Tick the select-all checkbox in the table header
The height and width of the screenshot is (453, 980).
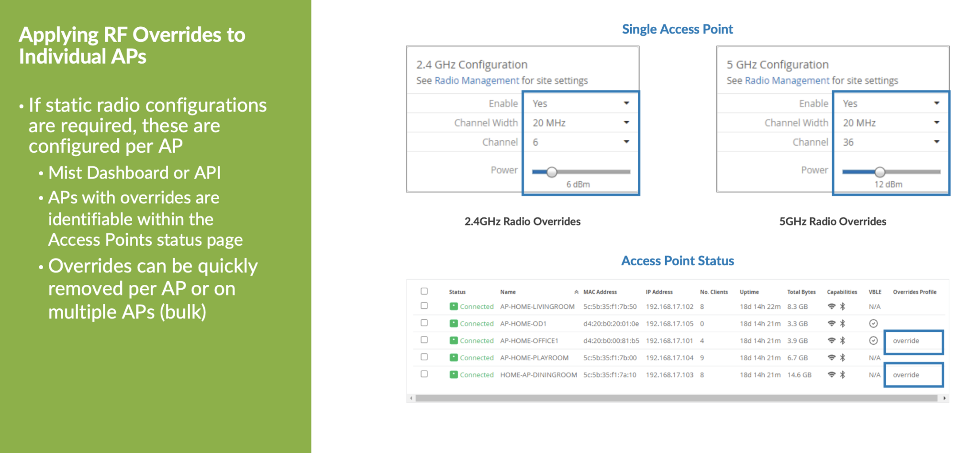pos(424,291)
